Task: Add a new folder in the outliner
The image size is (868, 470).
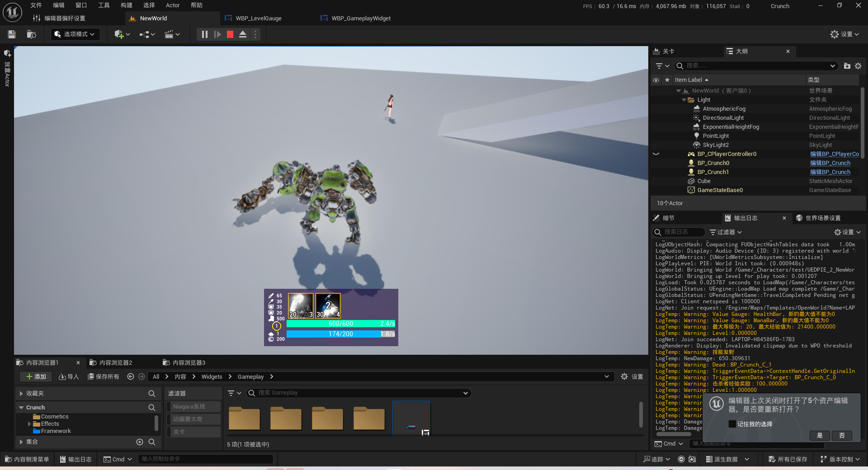Action: coord(847,66)
